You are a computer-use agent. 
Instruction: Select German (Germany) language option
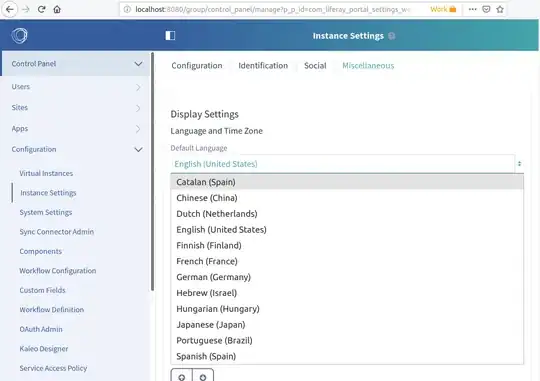347,277
